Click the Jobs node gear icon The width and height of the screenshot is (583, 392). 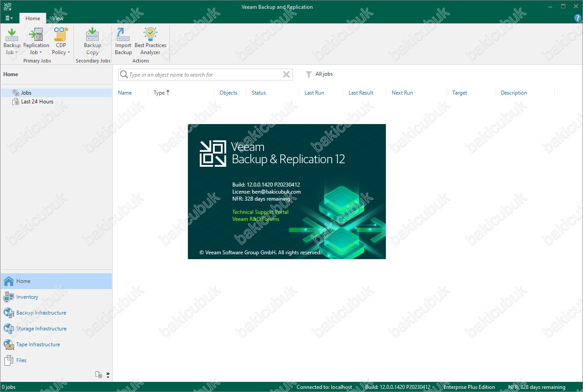(16, 93)
